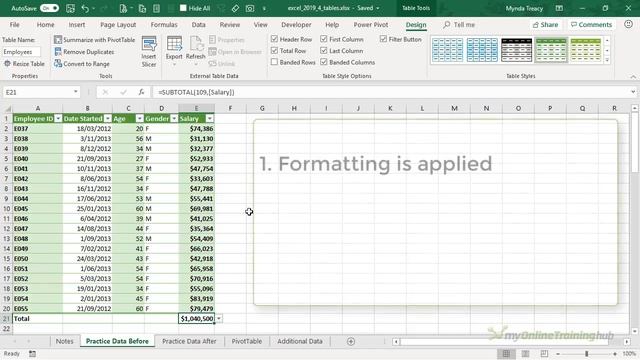Viewport: 640px width, 360px height.
Task: Click the Table Name input field
Action: click(x=21, y=52)
